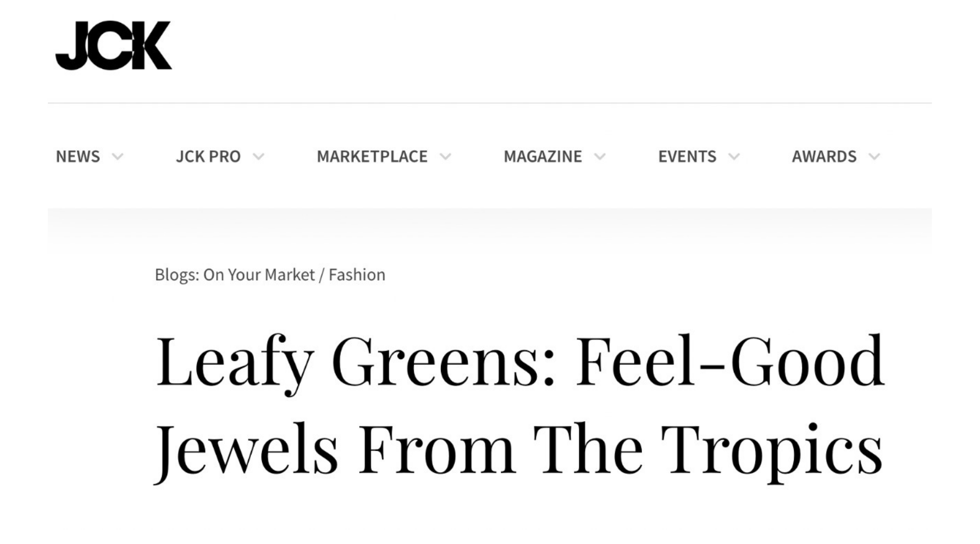Click the chevron next to Events
This screenshot has width=980, height=544.
tap(734, 157)
